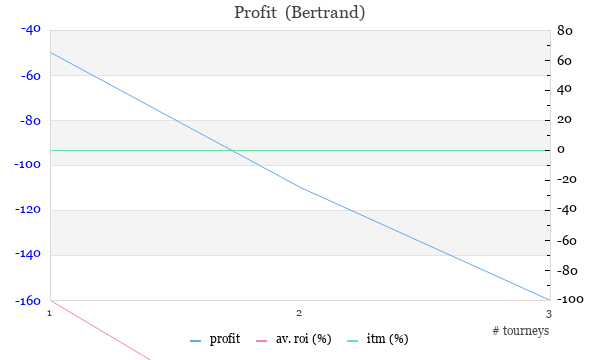
Task: Click the -160 label on left axis
Action: pos(28,301)
